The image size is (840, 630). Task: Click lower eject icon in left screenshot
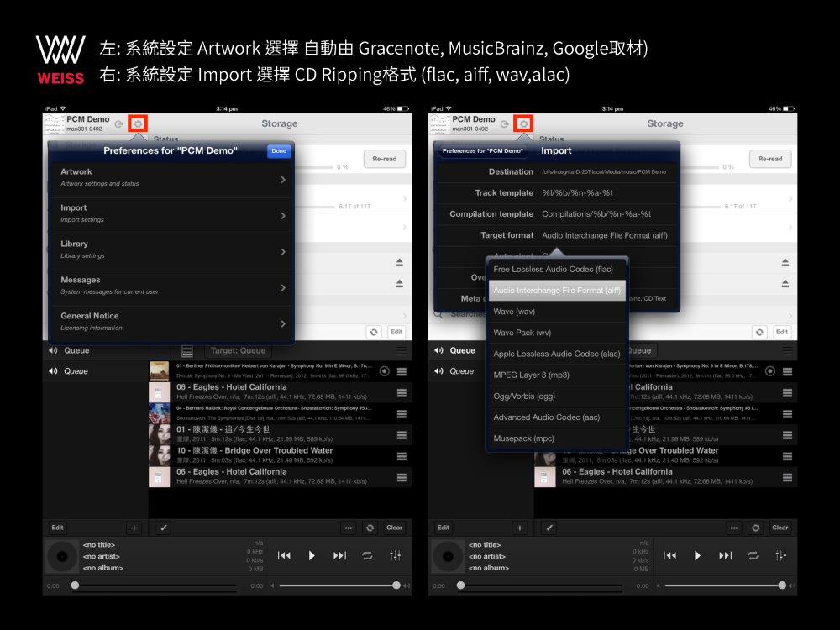tap(399, 283)
